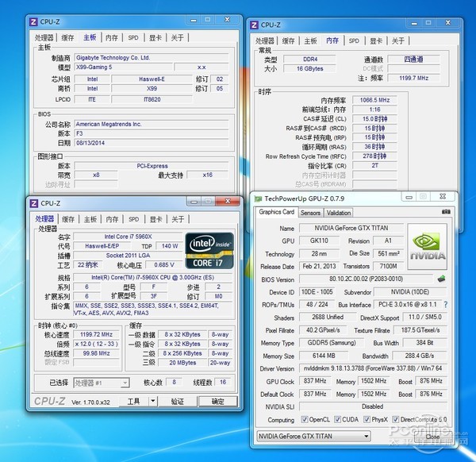The image size is (476, 462).
Task: Click the 1066.5 MHz memory frequency value
Action: (x=375, y=100)
